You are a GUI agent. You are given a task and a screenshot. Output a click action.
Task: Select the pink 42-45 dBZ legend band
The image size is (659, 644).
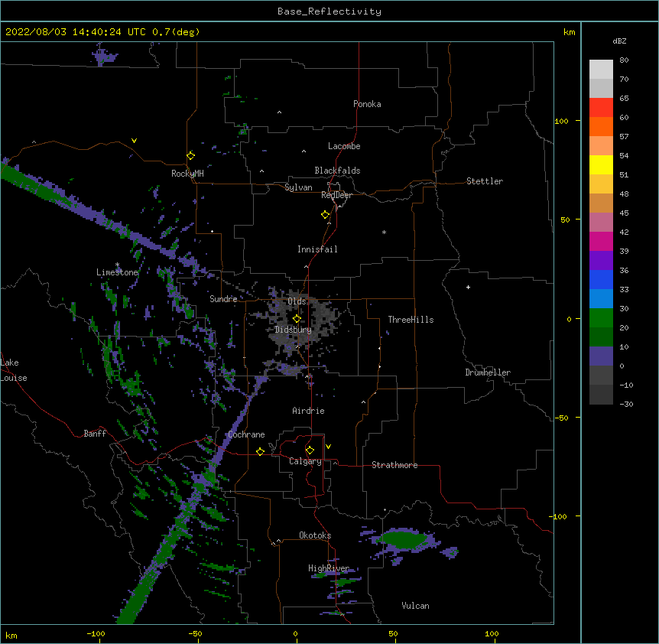pyautogui.click(x=601, y=223)
